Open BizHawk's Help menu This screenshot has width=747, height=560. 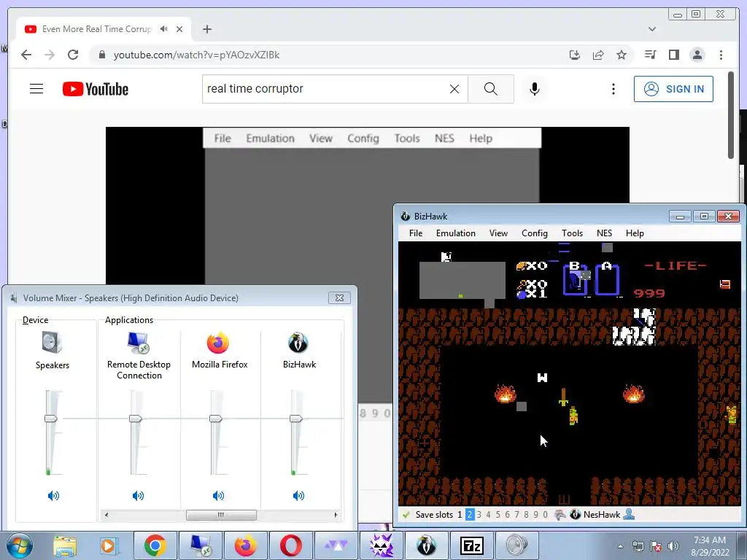pyautogui.click(x=635, y=233)
